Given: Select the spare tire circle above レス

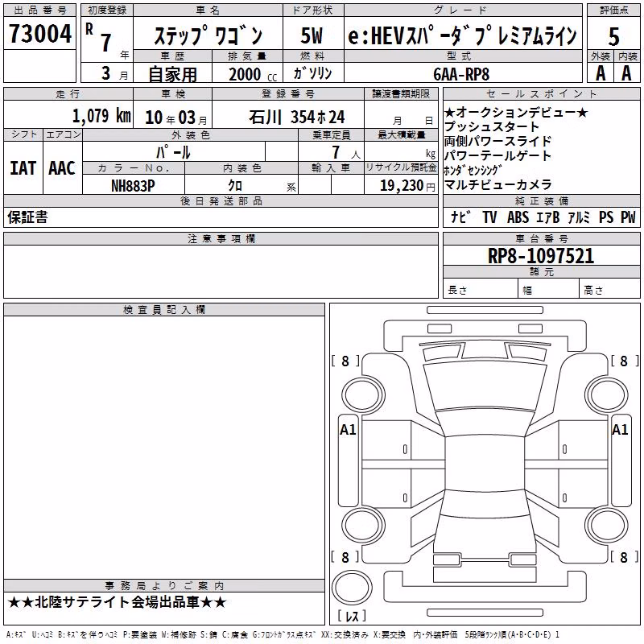Looking at the screenshot, I should pyautogui.click(x=352, y=587).
